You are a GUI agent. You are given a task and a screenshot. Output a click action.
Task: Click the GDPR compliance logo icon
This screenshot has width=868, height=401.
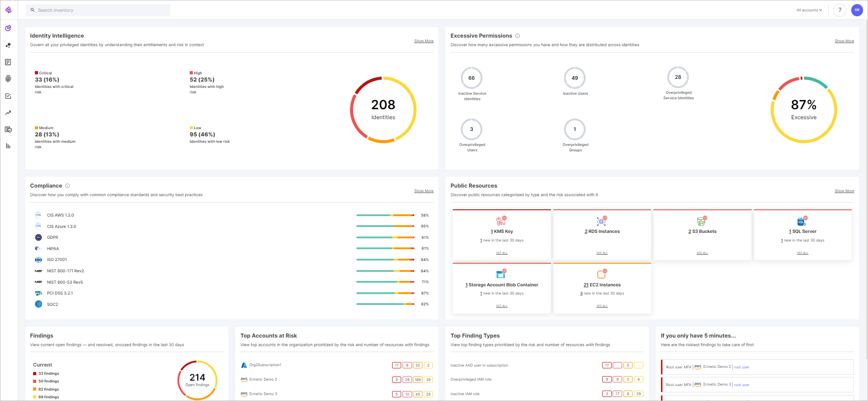pyautogui.click(x=38, y=237)
